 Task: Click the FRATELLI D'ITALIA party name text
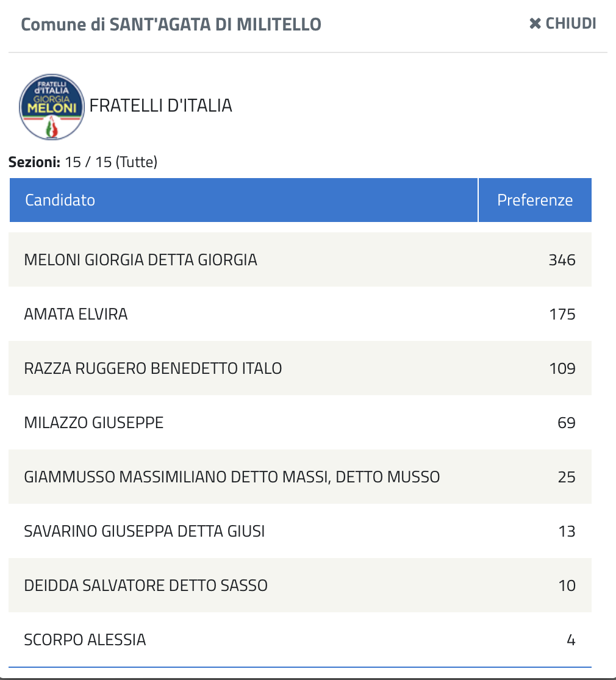coord(160,106)
